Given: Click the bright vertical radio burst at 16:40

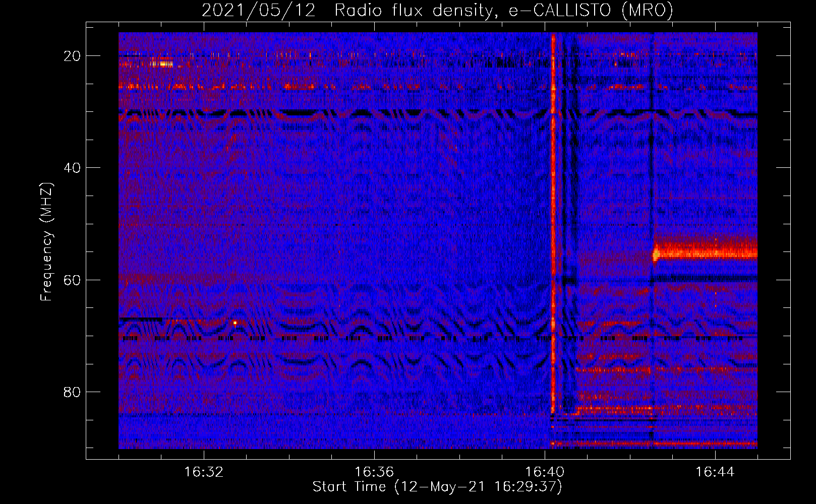Looking at the screenshot, I should tap(553, 224).
